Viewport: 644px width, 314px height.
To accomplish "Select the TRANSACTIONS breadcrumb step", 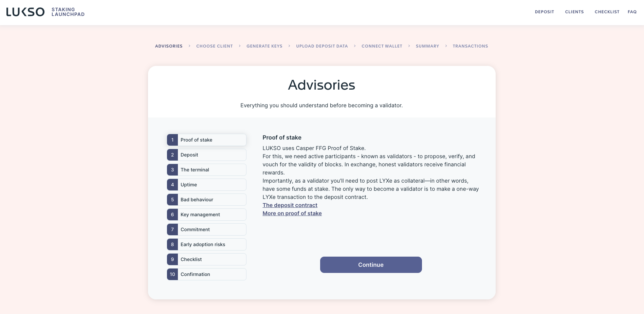I will (x=470, y=46).
